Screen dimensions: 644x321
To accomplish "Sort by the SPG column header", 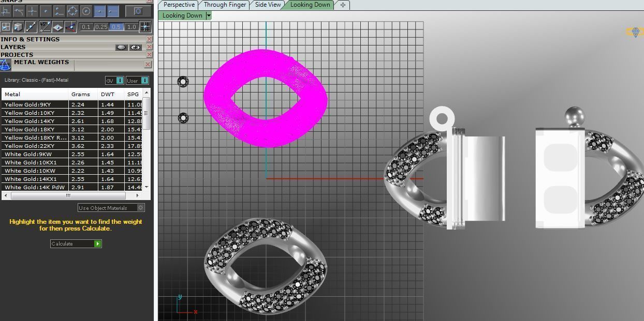I will (134, 94).
